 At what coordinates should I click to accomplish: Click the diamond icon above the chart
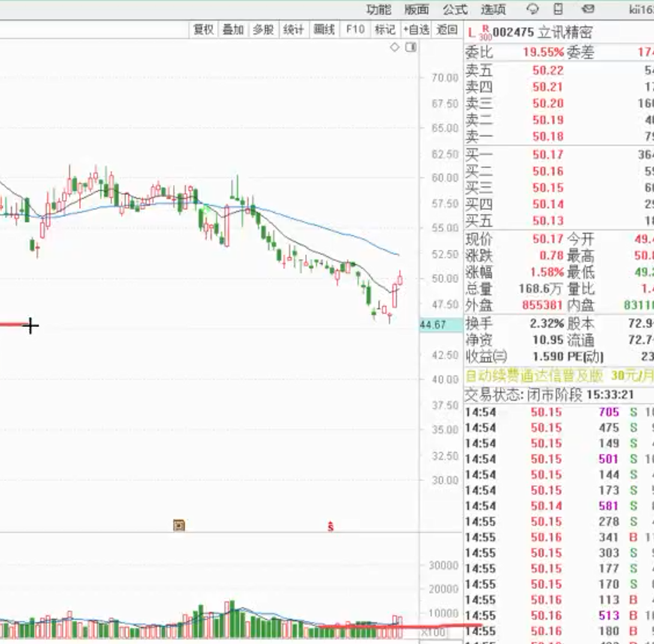[x=394, y=47]
